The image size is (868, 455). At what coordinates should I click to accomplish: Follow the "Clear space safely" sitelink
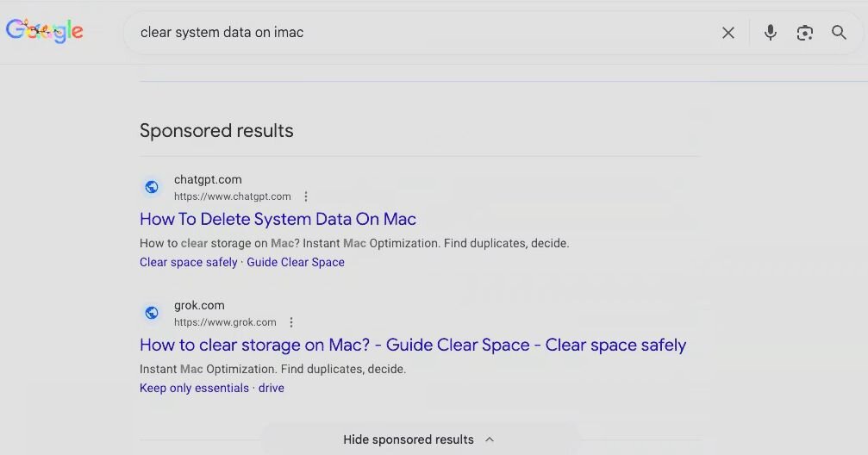coord(188,262)
